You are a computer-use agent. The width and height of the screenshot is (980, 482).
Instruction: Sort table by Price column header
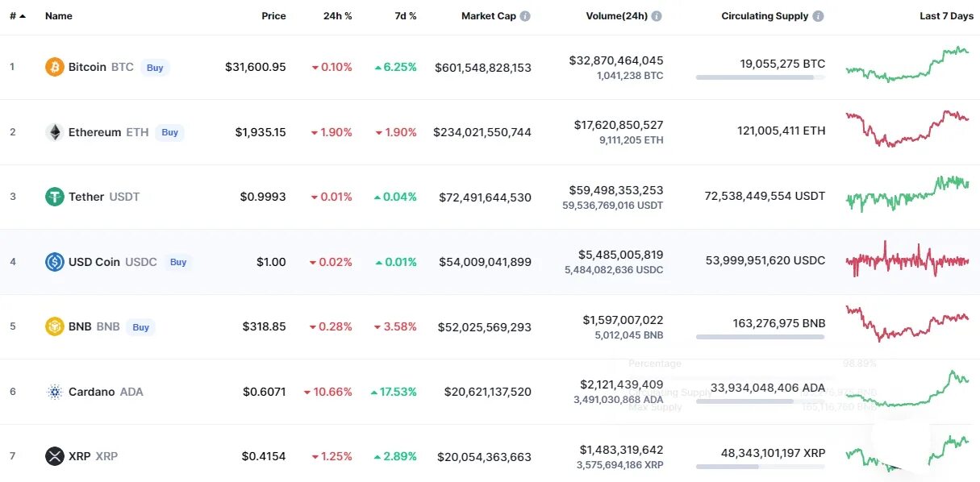pyautogui.click(x=273, y=16)
